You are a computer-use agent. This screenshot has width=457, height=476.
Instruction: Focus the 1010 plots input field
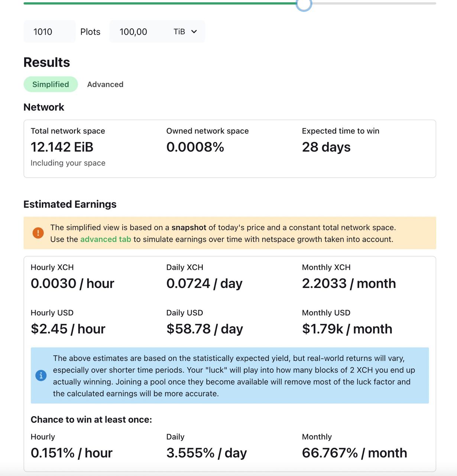point(49,32)
